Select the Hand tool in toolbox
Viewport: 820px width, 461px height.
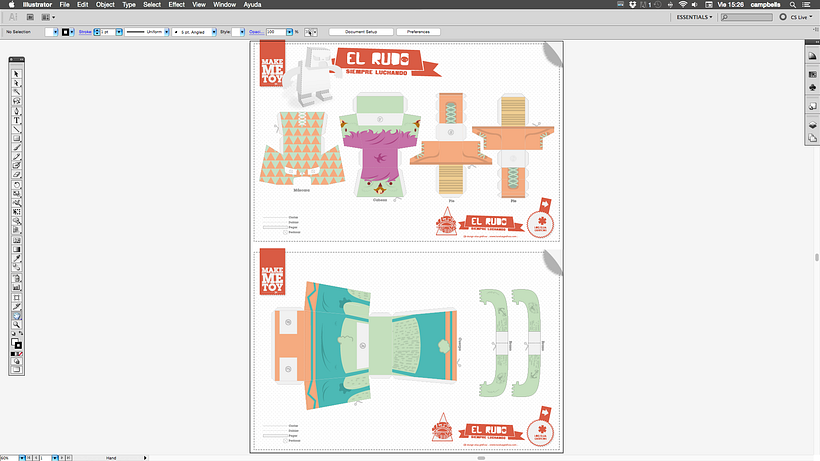(x=16, y=316)
